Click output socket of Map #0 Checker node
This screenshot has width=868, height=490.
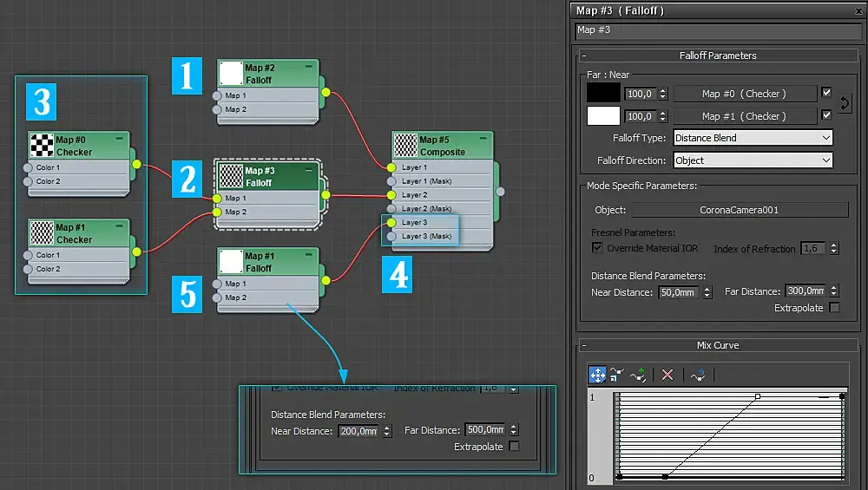136,164
